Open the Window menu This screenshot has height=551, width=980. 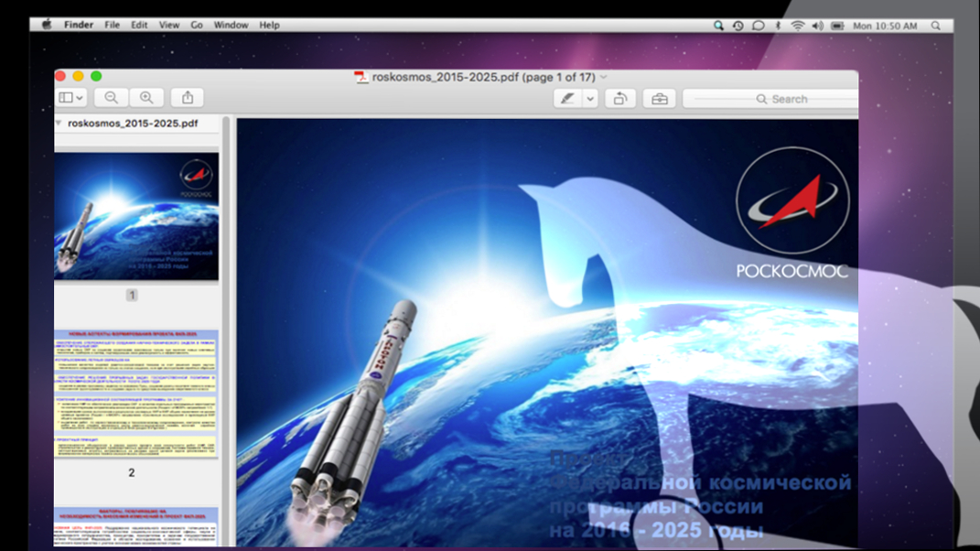231,25
